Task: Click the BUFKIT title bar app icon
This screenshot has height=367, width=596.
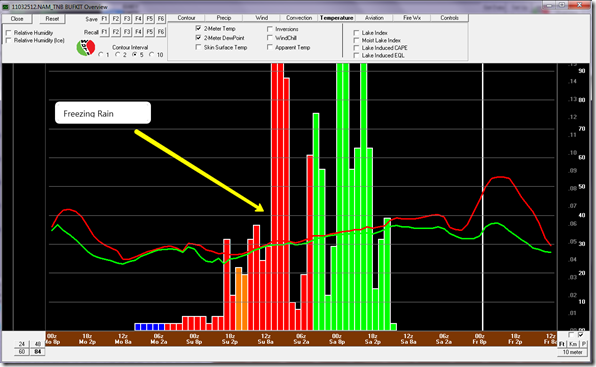Action: [x=6, y=7]
